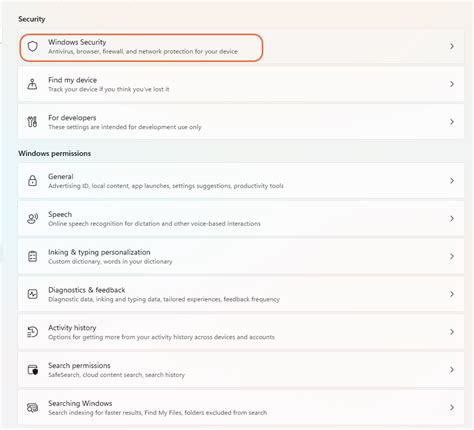This screenshot has width=474, height=430.
Task: Click the Security section heading
Action: click(32, 19)
